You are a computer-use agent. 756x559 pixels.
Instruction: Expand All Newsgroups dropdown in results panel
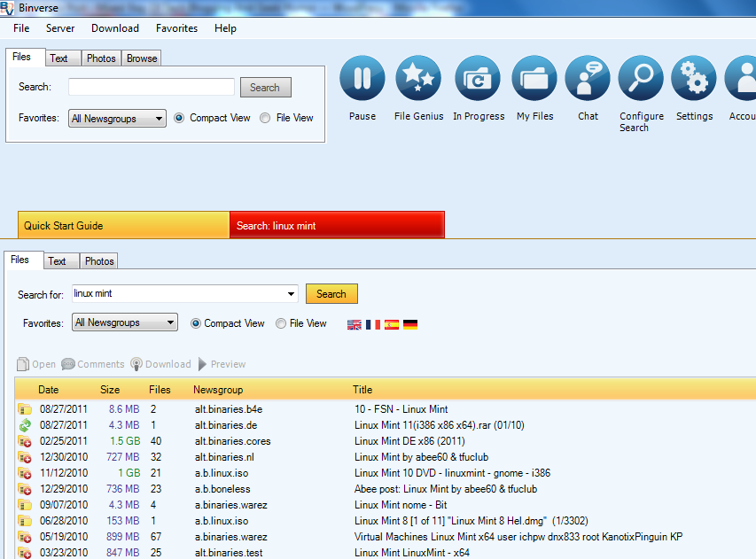125,322
